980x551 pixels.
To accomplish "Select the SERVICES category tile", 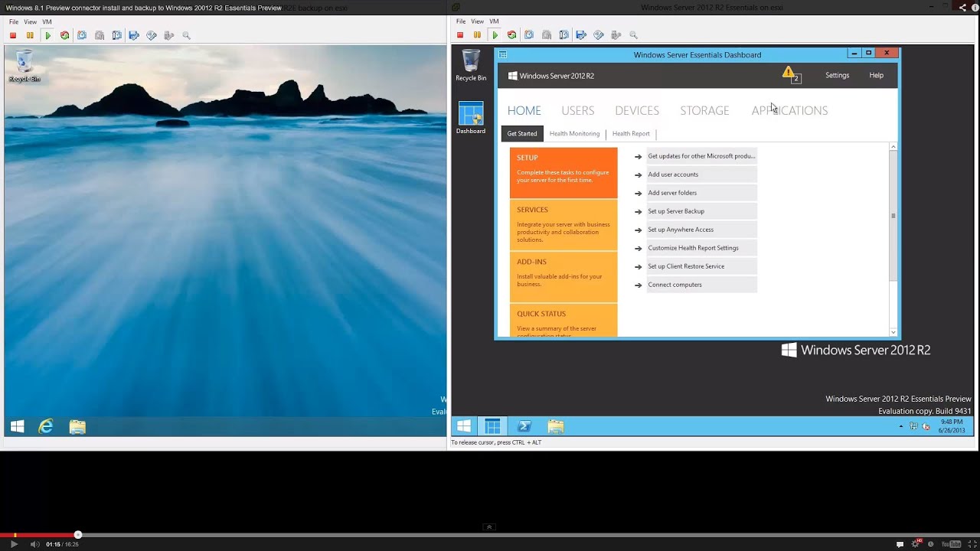I will click(x=563, y=224).
